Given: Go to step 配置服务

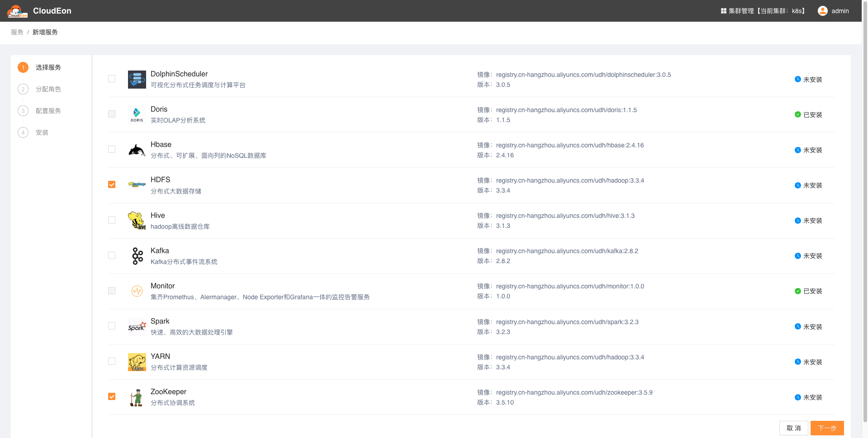Looking at the screenshot, I should 48,111.
